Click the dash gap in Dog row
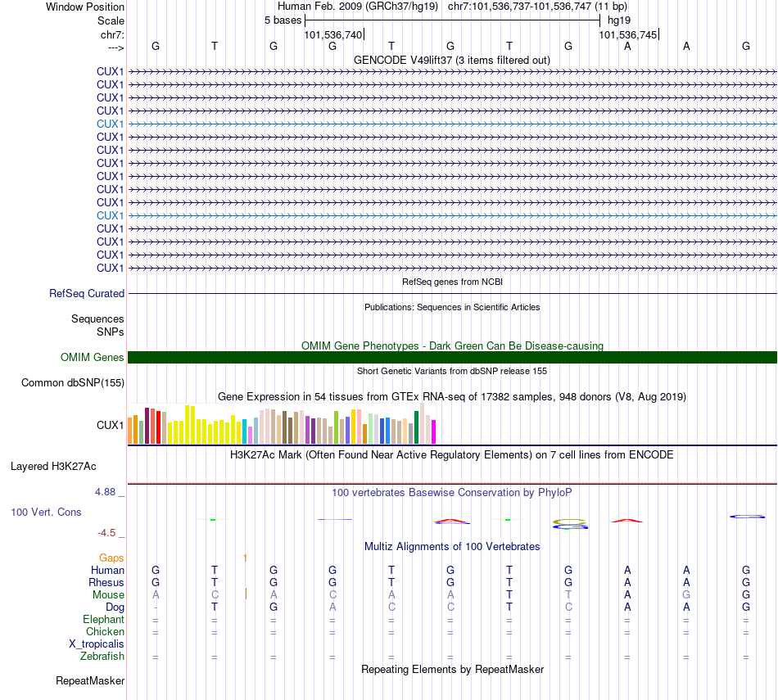The image size is (778, 700). click(x=156, y=607)
